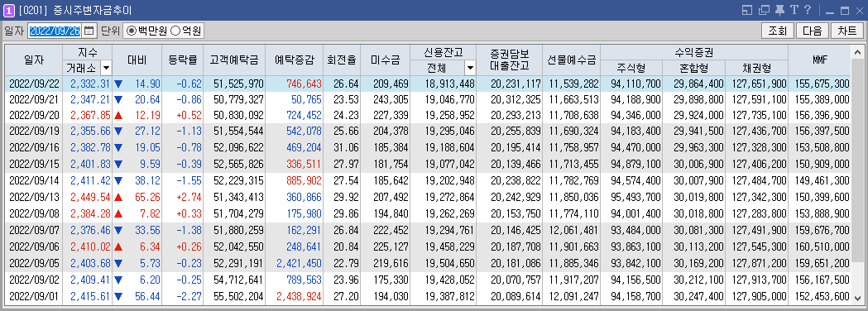Click the 혼합형 column header
The image size is (868, 311).
tap(693, 68)
